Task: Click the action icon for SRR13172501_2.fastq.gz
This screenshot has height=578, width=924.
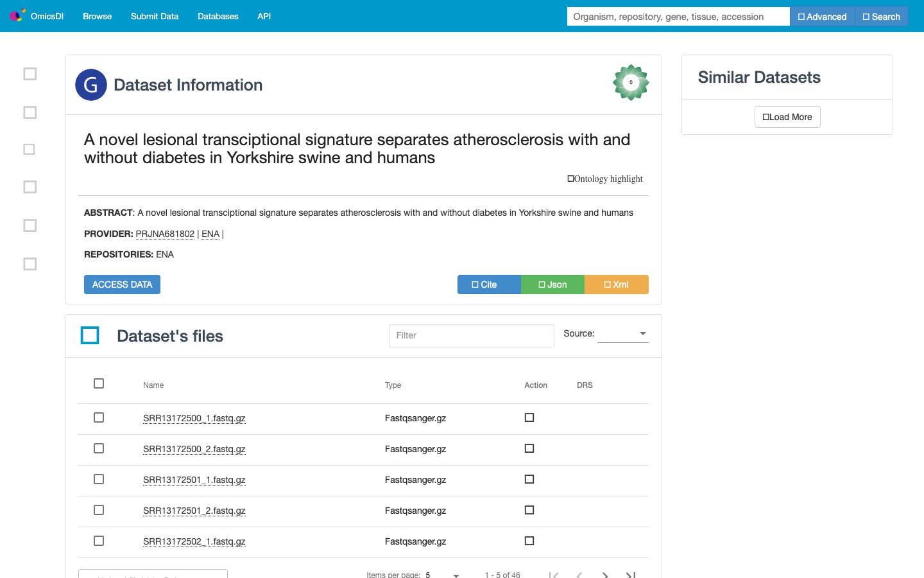Action: pyautogui.click(x=529, y=510)
